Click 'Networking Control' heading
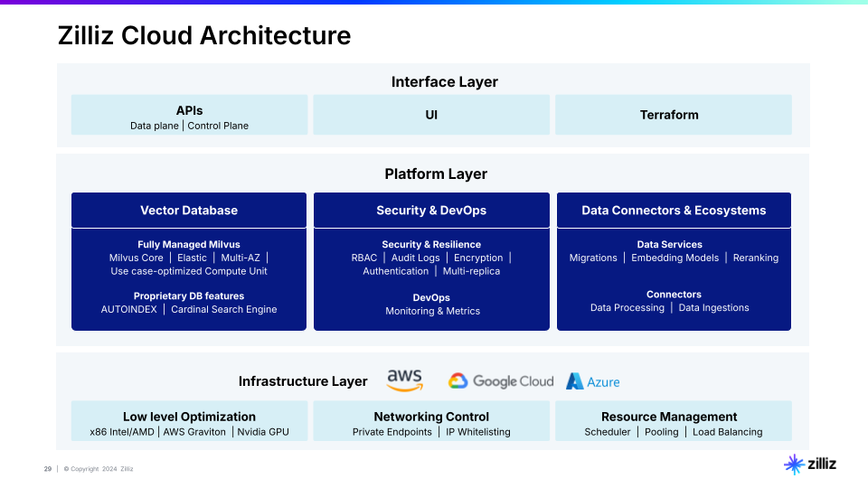This screenshot has width=868, height=488. click(x=431, y=417)
